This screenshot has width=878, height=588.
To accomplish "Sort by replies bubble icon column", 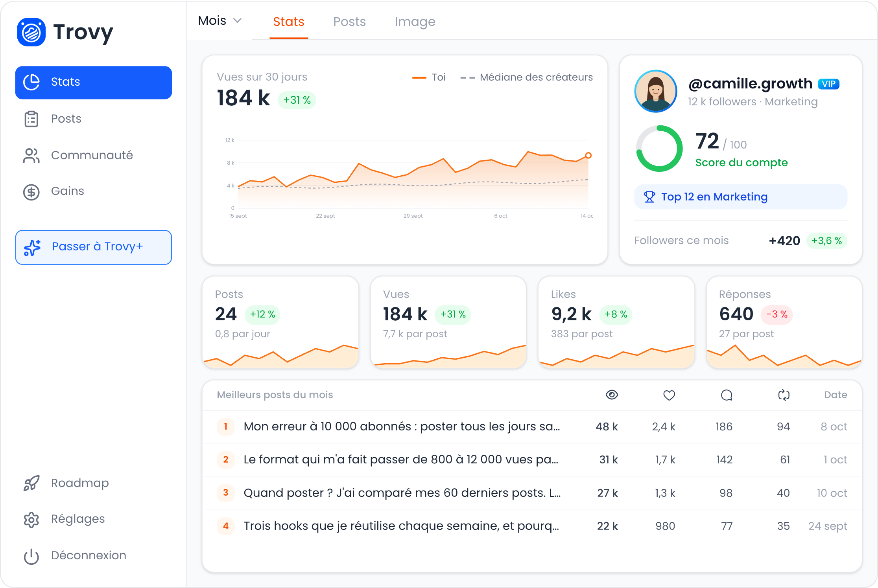I will click(x=727, y=395).
